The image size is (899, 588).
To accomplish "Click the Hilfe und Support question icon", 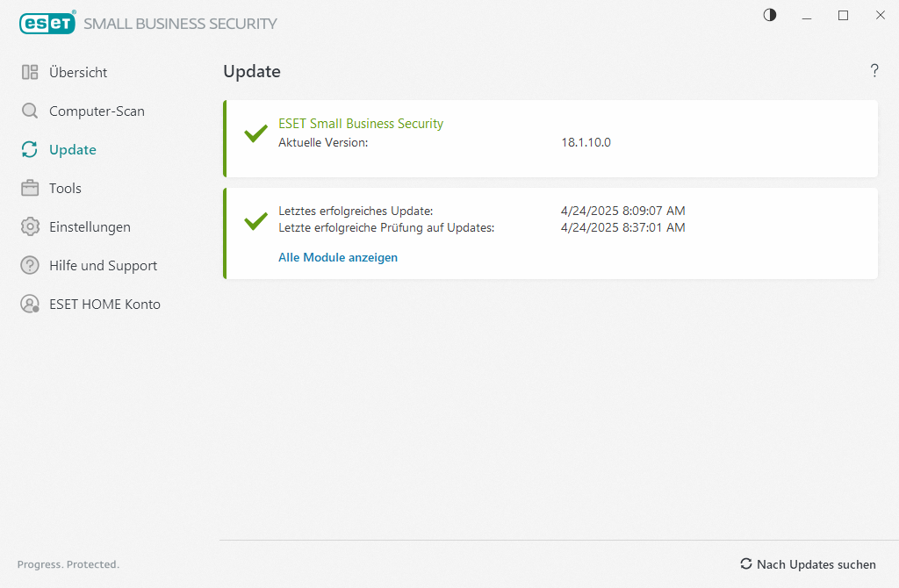I will tap(30, 266).
